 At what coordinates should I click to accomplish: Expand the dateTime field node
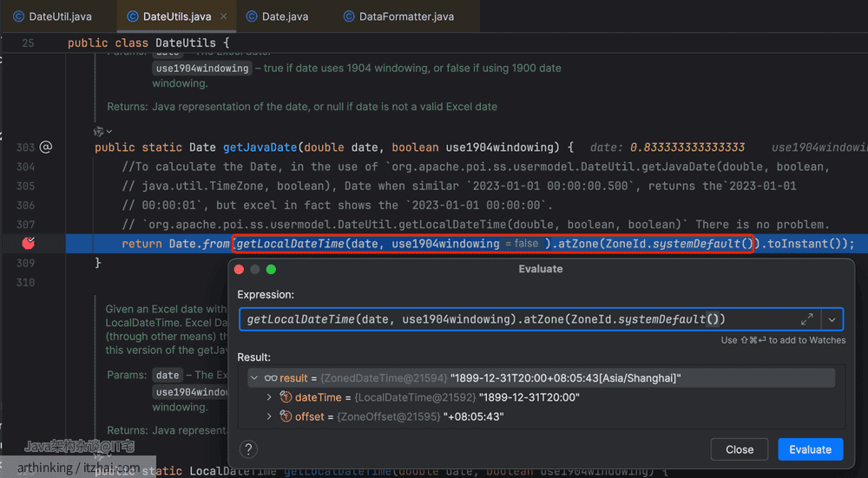point(270,397)
